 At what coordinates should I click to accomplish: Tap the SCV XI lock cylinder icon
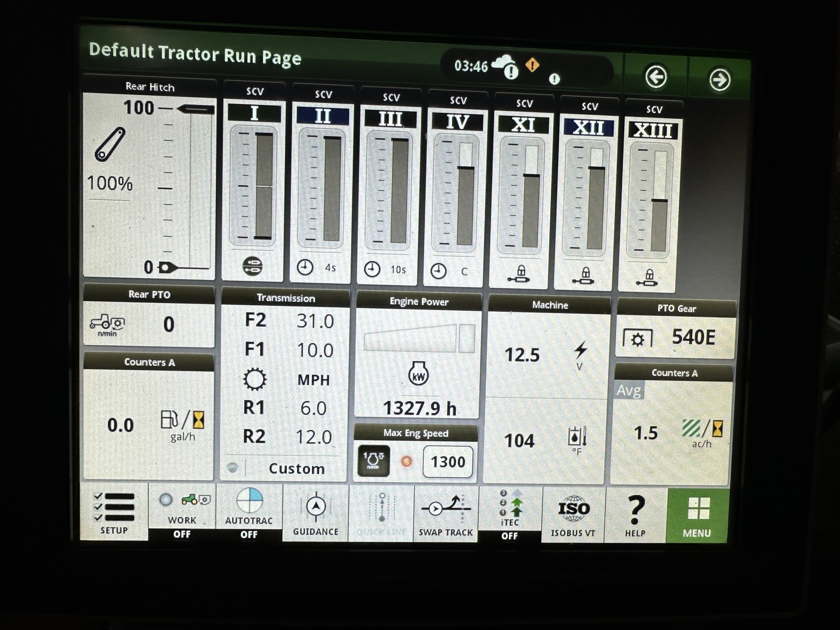pyautogui.click(x=519, y=274)
